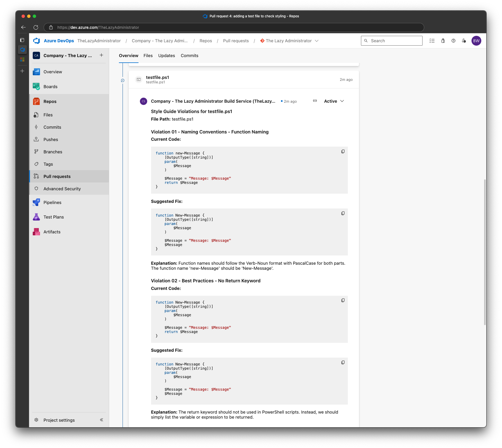The width and height of the screenshot is (502, 448).
Task: Click the Repos breadcrumb link
Action: point(206,41)
